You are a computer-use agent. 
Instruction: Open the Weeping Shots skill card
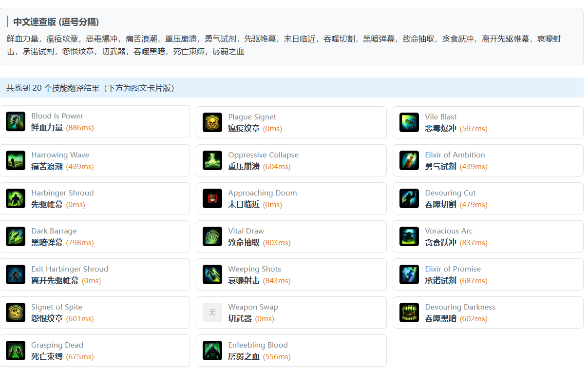291,274
